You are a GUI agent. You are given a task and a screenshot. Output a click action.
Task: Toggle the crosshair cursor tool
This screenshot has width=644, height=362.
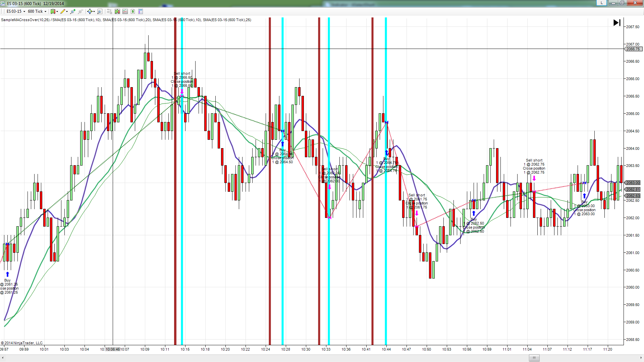90,11
